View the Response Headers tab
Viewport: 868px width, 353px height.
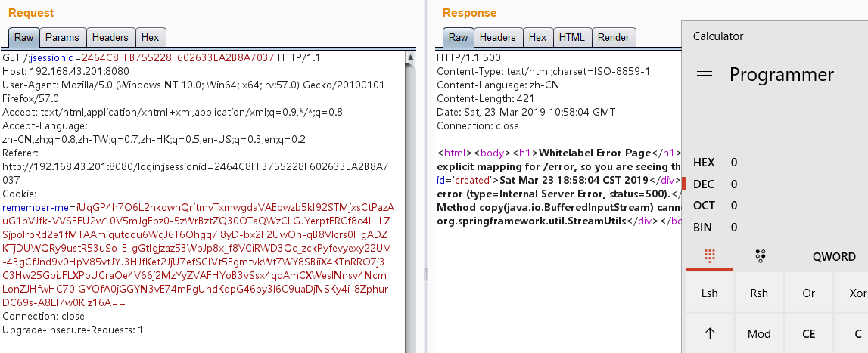click(x=497, y=37)
